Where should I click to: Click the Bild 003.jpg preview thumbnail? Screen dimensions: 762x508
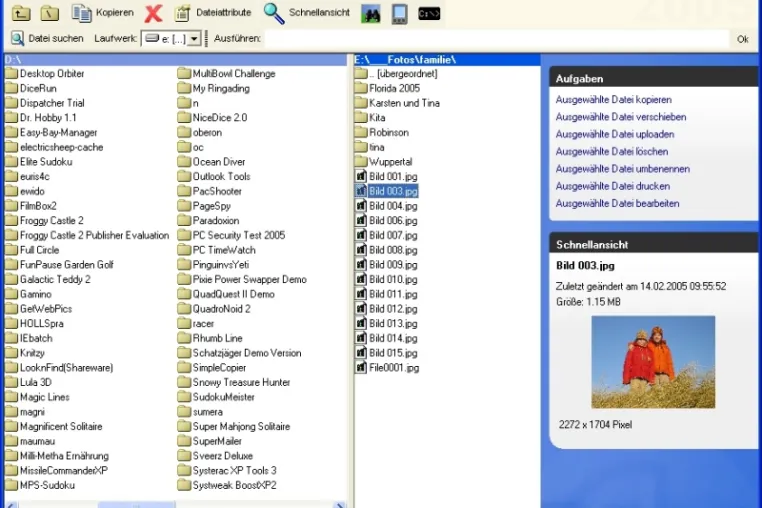tap(653, 362)
